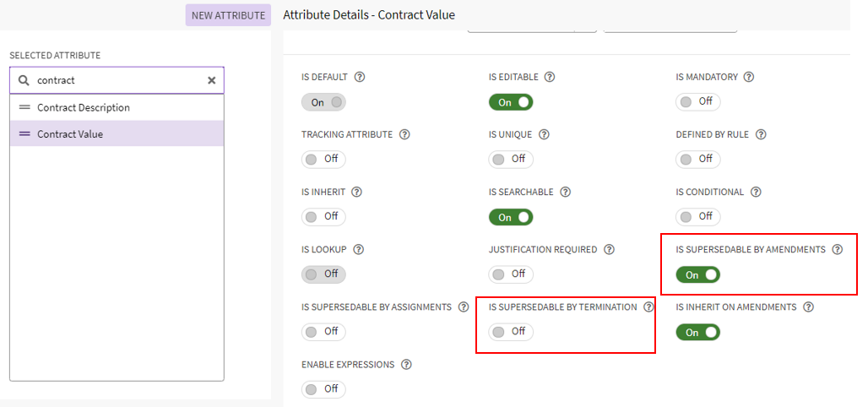Switch on the Enable Expressions toggle
This screenshot has width=868, height=407.
(323, 389)
